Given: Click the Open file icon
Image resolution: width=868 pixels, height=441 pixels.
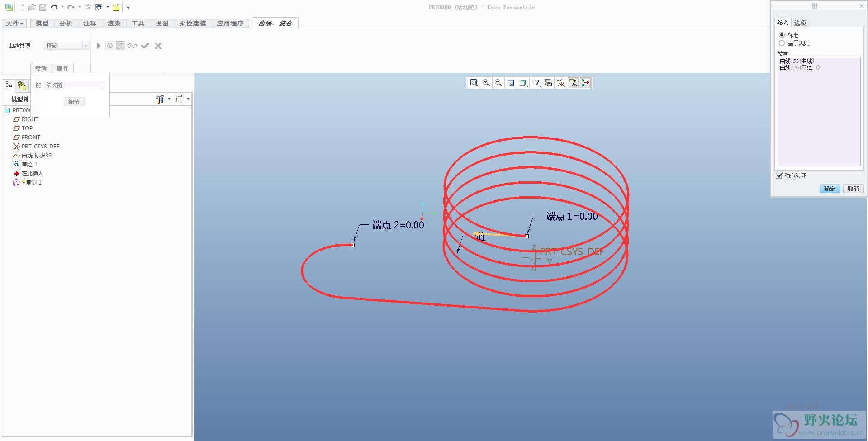Looking at the screenshot, I should pos(32,7).
